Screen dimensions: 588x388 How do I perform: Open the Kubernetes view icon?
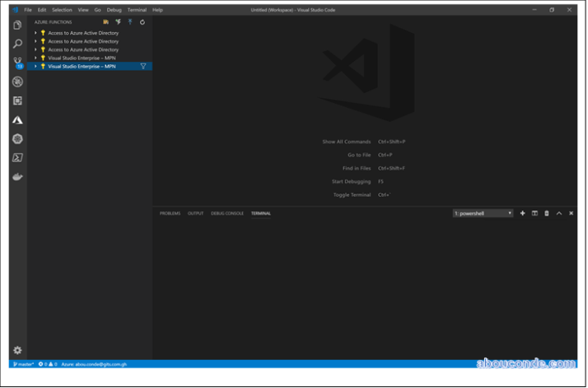pyautogui.click(x=17, y=138)
